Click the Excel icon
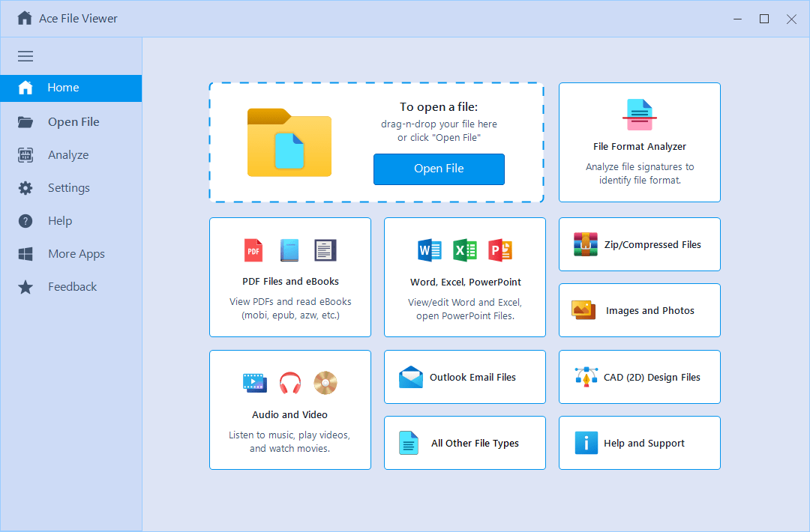 465,250
